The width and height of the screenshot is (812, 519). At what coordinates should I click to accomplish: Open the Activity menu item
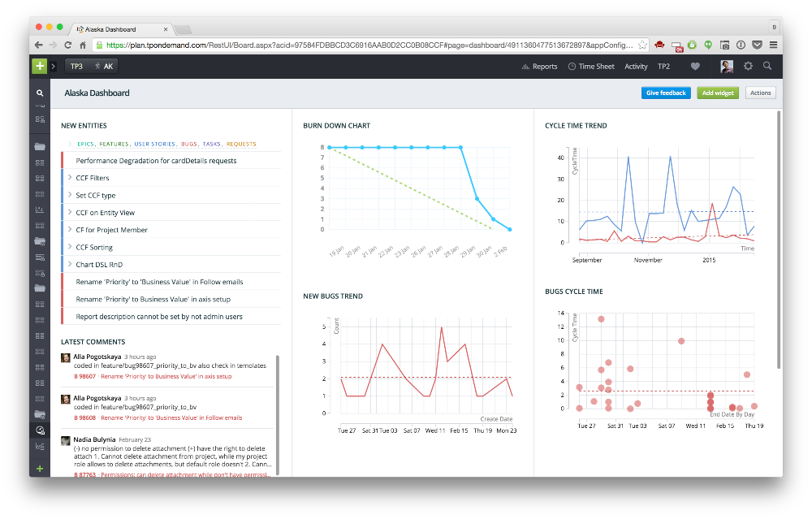[636, 67]
